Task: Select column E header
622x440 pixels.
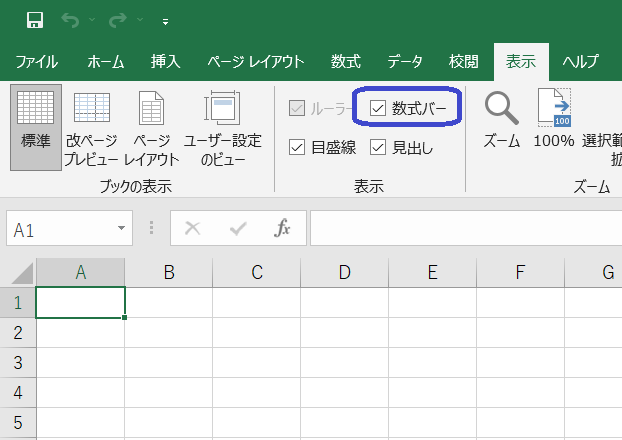Action: point(433,273)
